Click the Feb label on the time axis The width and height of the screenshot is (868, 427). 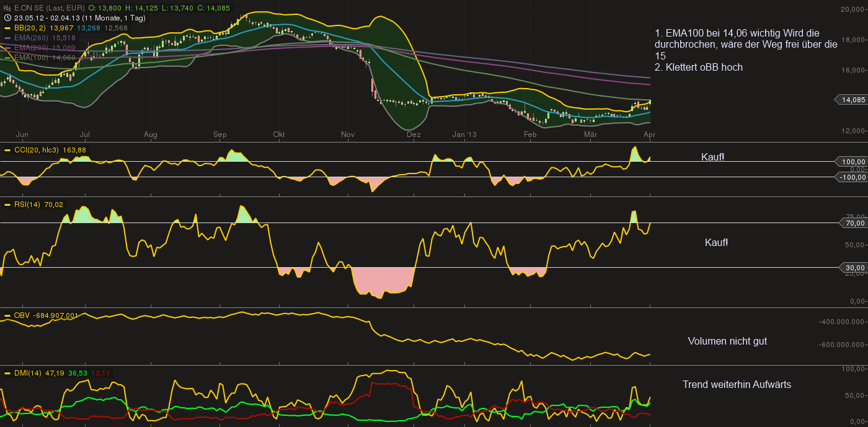(530, 134)
